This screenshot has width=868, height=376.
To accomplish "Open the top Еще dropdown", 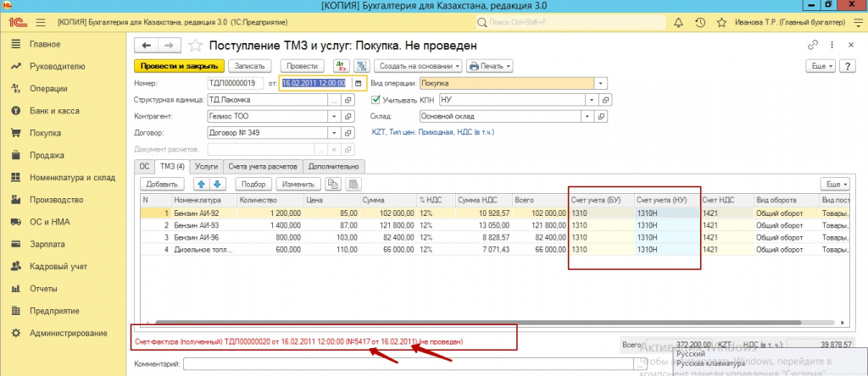I will point(822,66).
